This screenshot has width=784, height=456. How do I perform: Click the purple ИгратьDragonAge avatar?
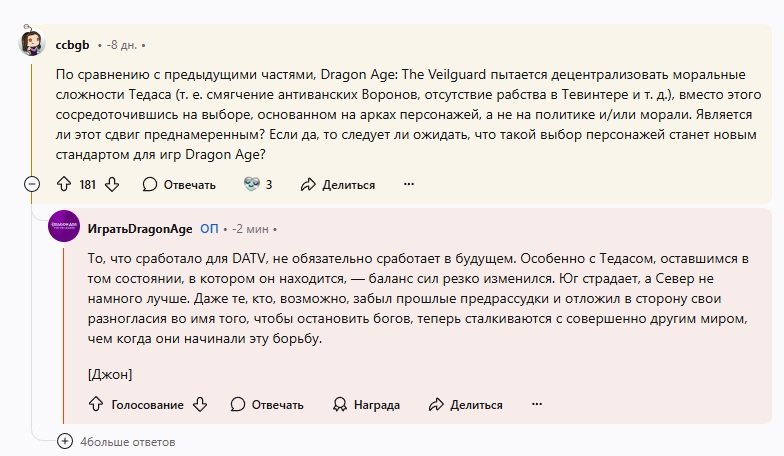[64, 228]
